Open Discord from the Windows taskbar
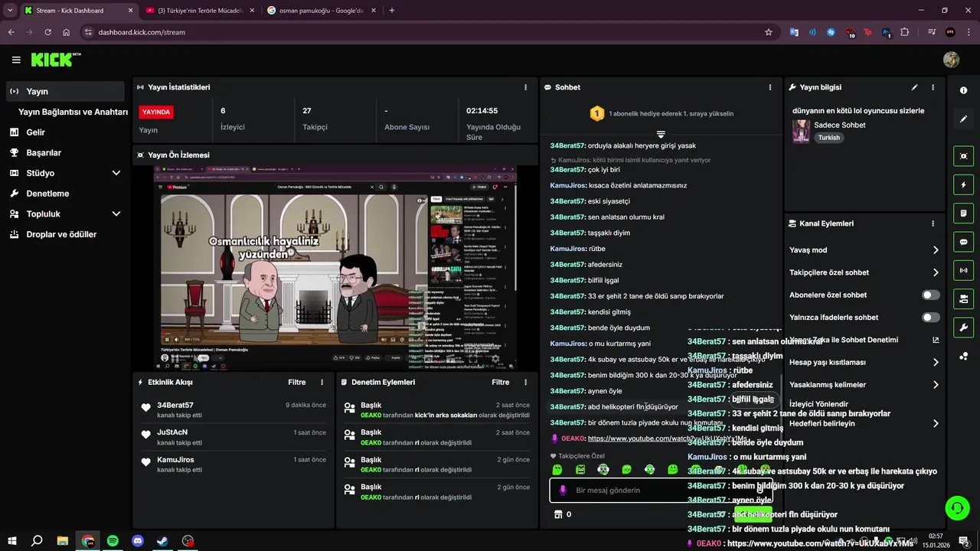This screenshot has width=980, height=551. 138,541
